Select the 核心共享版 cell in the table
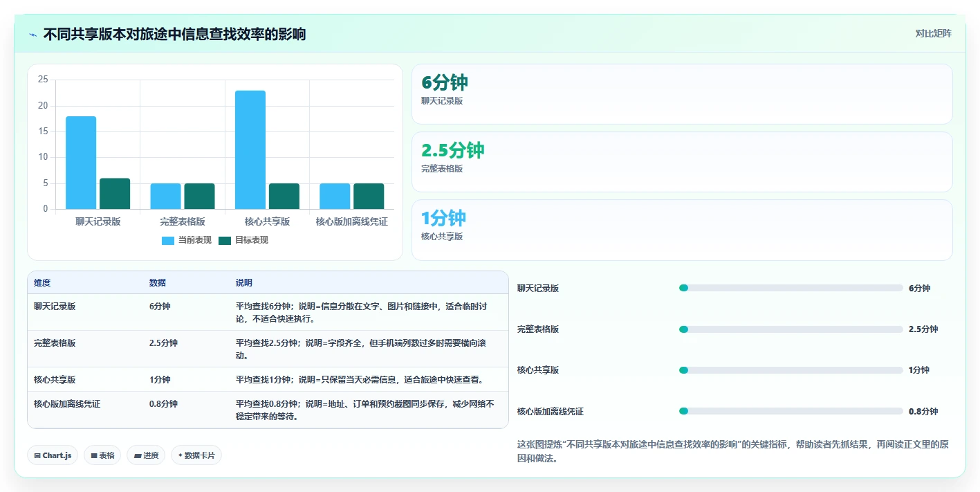 55,380
